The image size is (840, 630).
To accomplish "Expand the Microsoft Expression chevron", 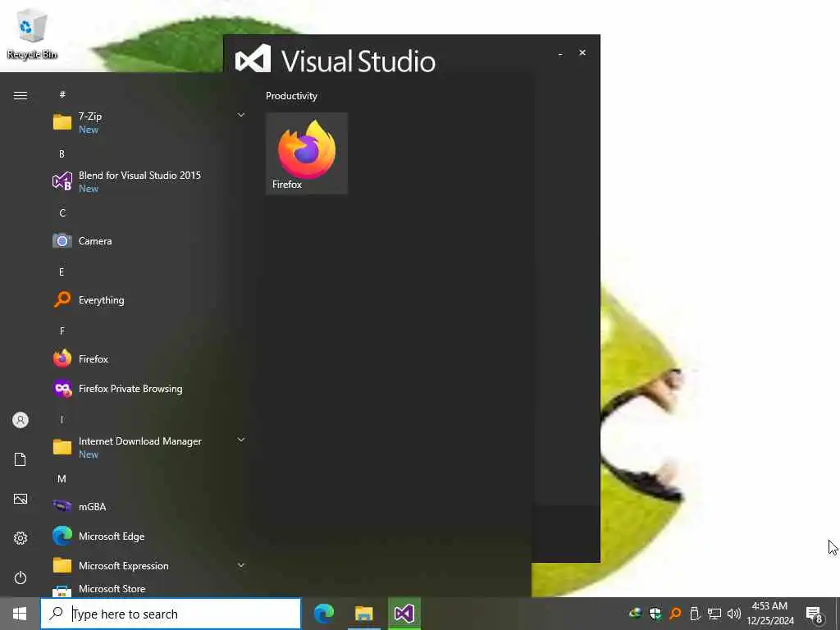I will pyautogui.click(x=241, y=565).
